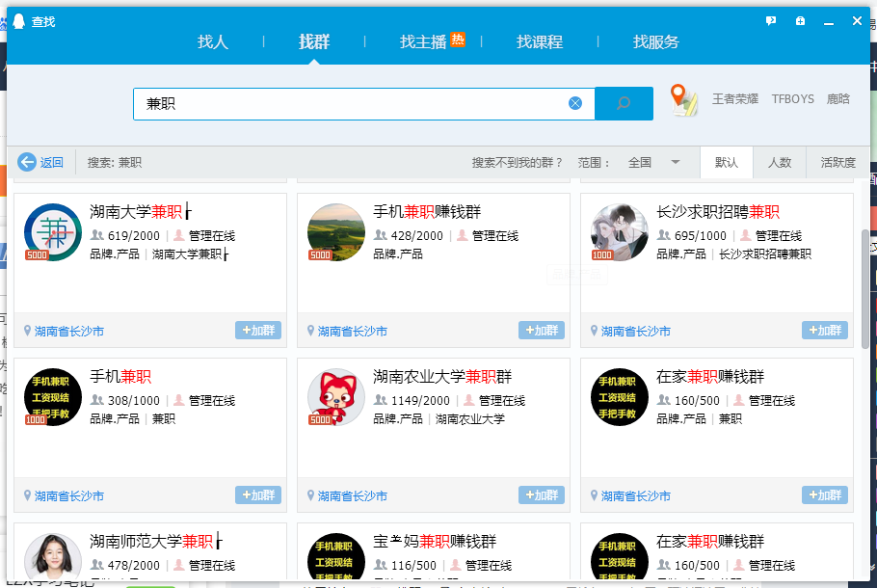Open the 找主播 tab
Viewport: 877px width, 588px height.
point(424,41)
